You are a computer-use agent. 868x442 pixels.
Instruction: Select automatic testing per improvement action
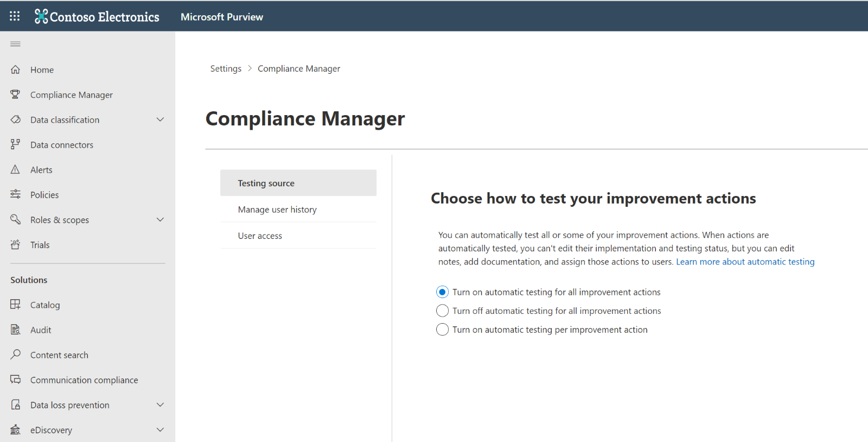(x=442, y=330)
